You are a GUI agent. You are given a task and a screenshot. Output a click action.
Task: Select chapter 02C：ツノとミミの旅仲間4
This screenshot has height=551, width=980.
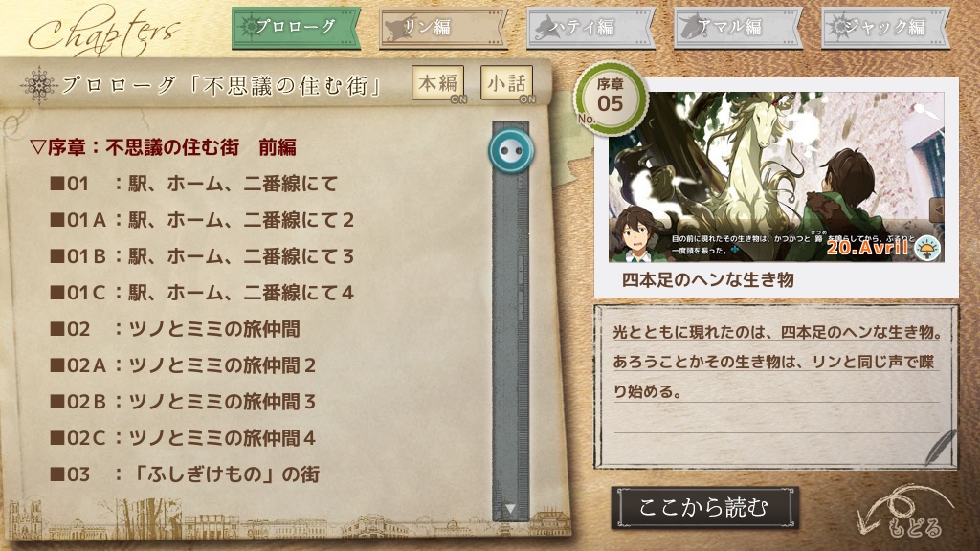pyautogui.click(x=183, y=437)
